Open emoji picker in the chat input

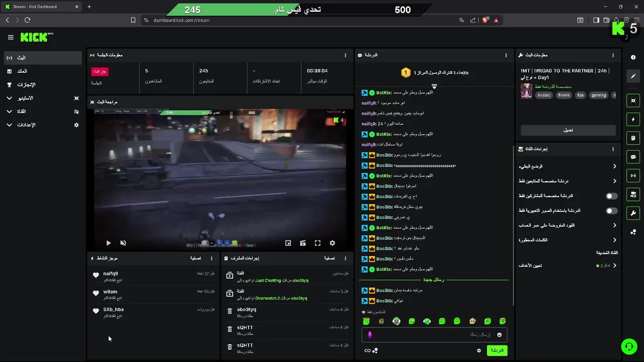click(499, 335)
